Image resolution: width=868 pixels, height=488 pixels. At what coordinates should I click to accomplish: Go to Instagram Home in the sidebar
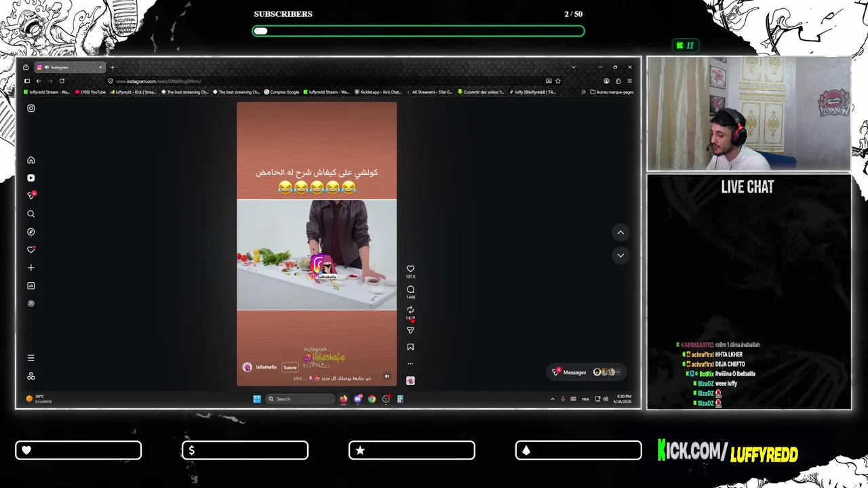[x=31, y=160]
